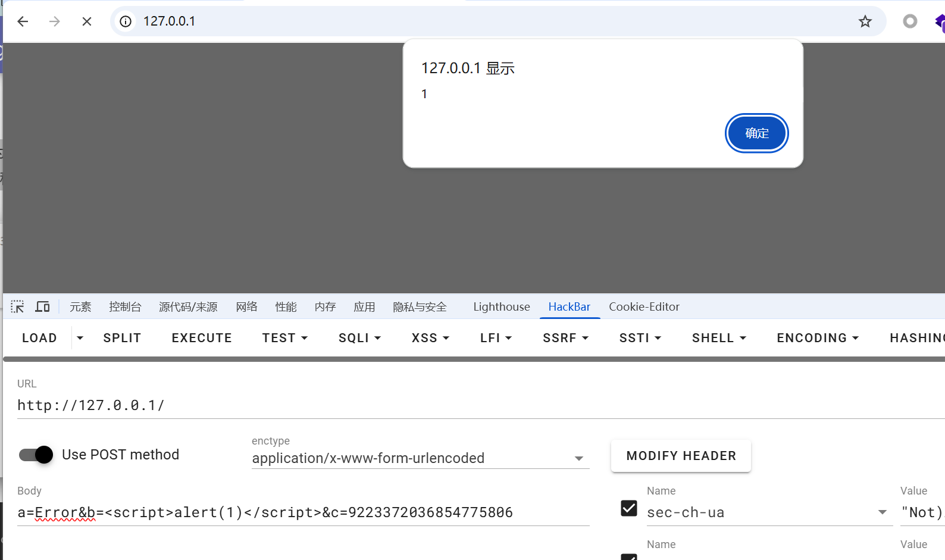This screenshot has width=945, height=560.
Task: Click MODIFY HEADER button
Action: click(681, 456)
